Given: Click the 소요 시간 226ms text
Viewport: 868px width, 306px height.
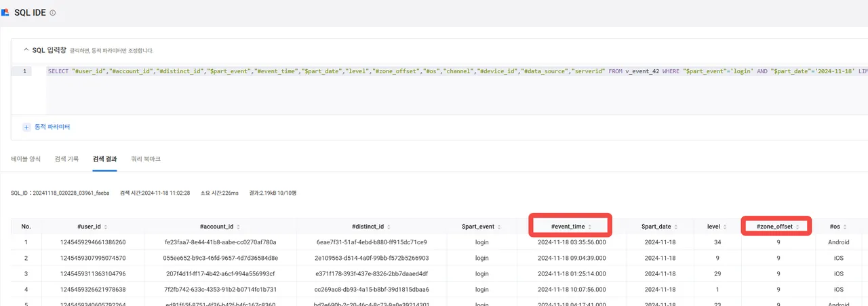Looking at the screenshot, I should pyautogui.click(x=220, y=193).
